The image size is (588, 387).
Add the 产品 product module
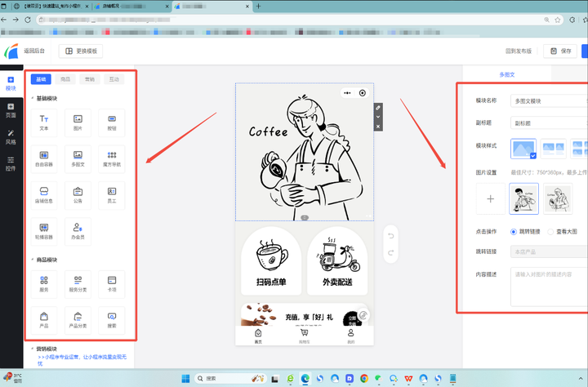44,320
